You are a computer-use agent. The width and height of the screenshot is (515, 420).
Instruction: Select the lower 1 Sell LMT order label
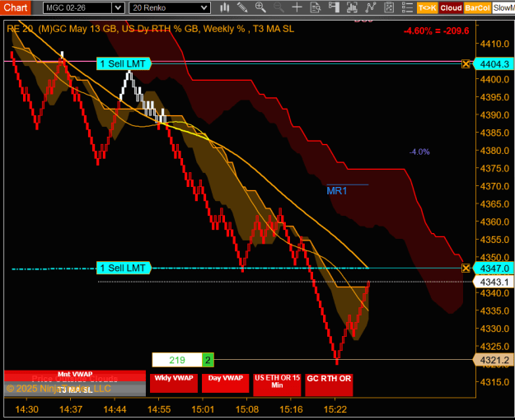pyautogui.click(x=124, y=268)
